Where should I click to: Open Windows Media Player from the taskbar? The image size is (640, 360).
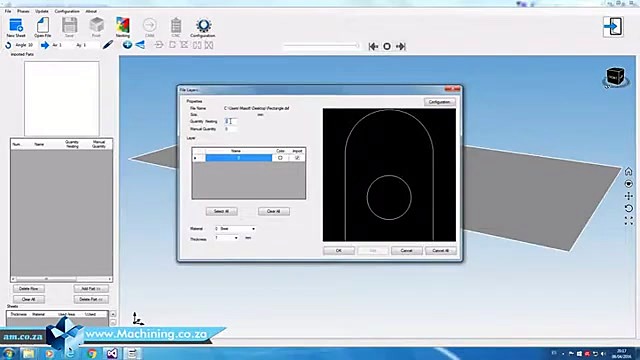point(49,353)
